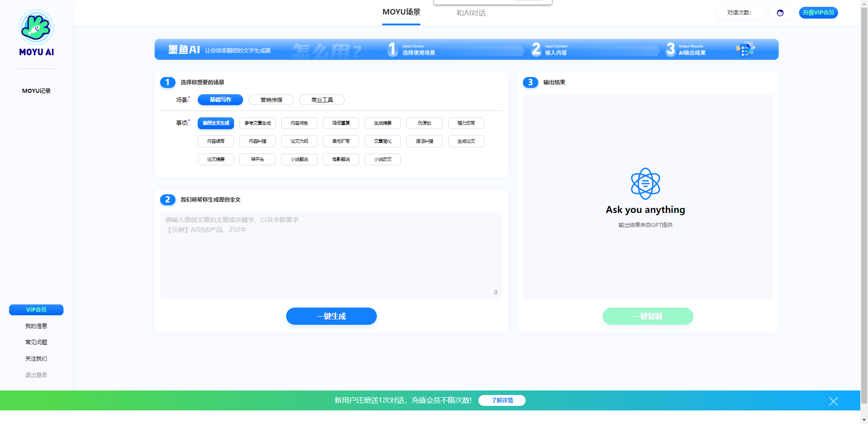The image size is (868, 424).
Task: Click the 升级VIP会员 button
Action: click(818, 13)
